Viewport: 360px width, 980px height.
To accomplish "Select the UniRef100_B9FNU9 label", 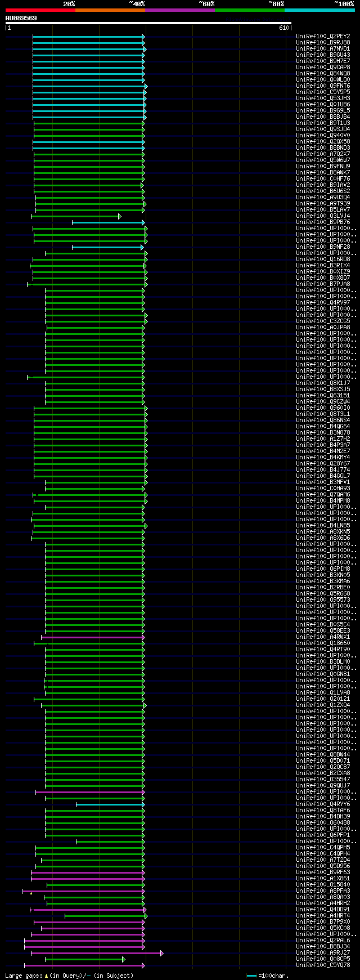I will pos(323,167).
